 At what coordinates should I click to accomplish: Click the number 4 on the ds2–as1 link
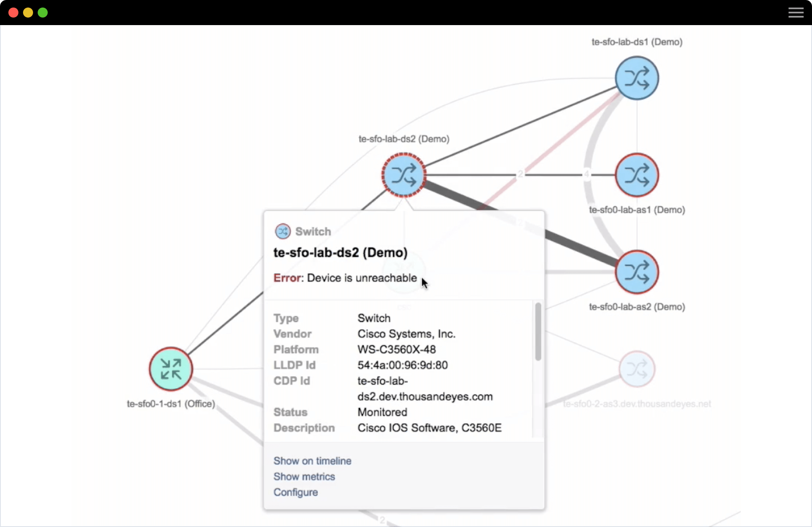[586, 174]
